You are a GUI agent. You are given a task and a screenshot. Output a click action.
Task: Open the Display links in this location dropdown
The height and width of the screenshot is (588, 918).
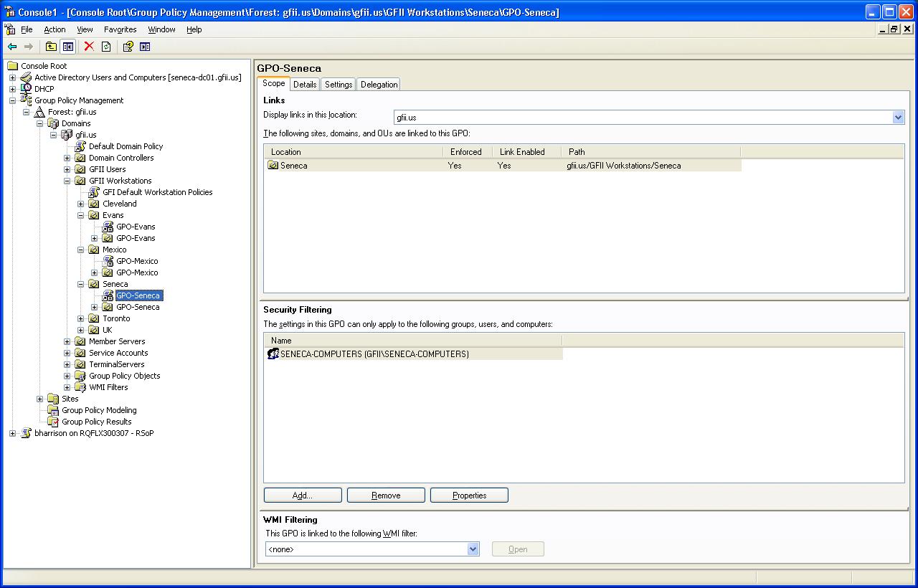pyautogui.click(x=898, y=117)
